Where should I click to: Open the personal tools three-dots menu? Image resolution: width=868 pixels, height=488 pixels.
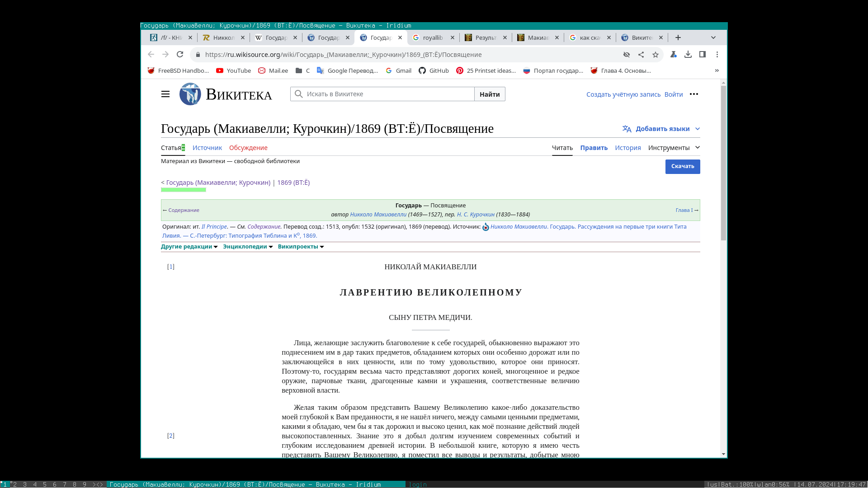[x=694, y=94]
